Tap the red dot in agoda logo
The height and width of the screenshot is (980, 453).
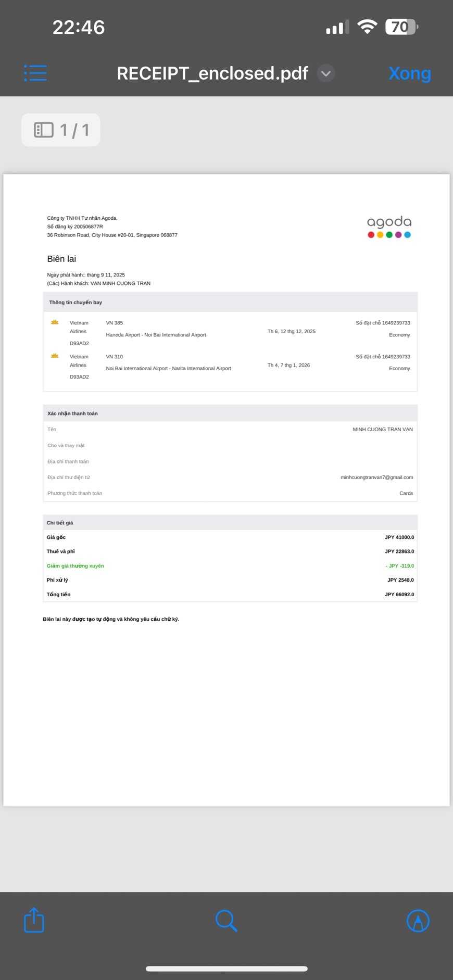(x=371, y=235)
